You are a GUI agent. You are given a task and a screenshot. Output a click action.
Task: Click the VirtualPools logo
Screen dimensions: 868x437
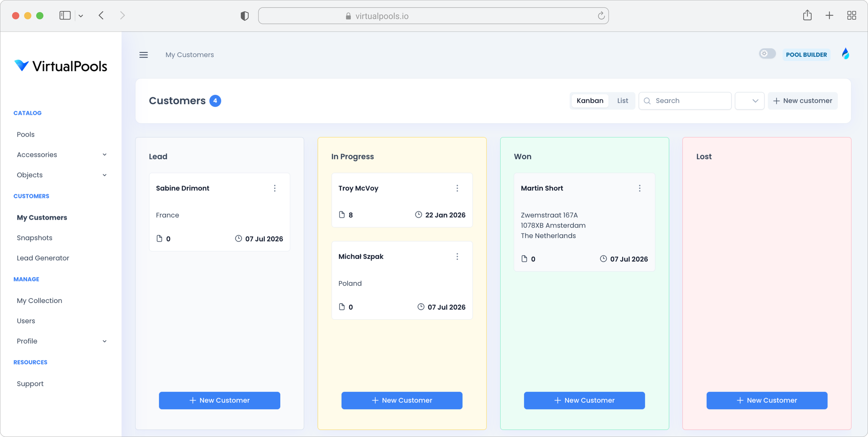pos(60,66)
